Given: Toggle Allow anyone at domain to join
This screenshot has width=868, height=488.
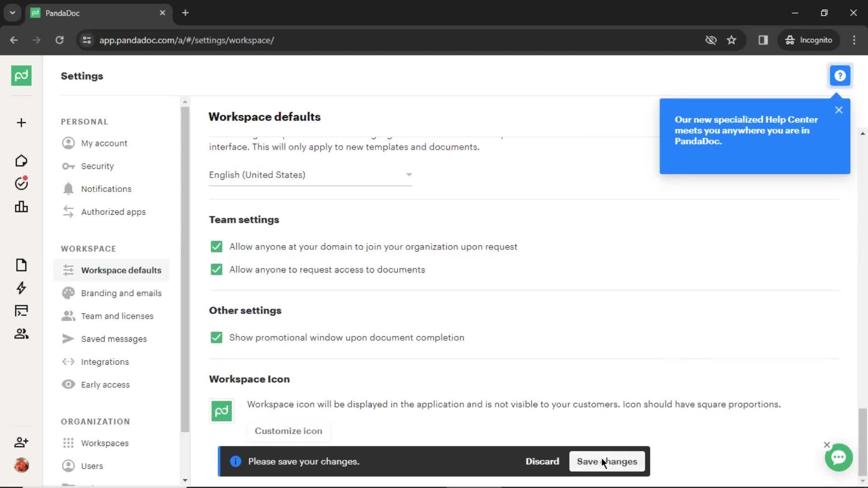Looking at the screenshot, I should (x=216, y=247).
